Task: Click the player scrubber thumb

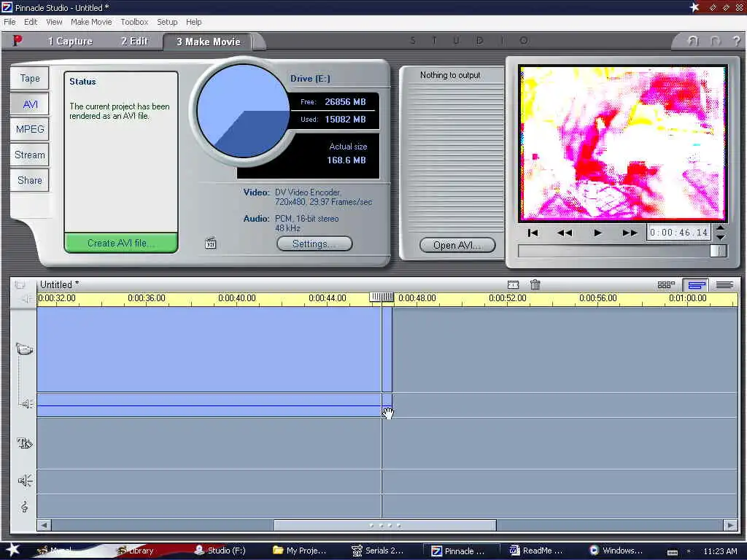Action: pyautogui.click(x=718, y=251)
